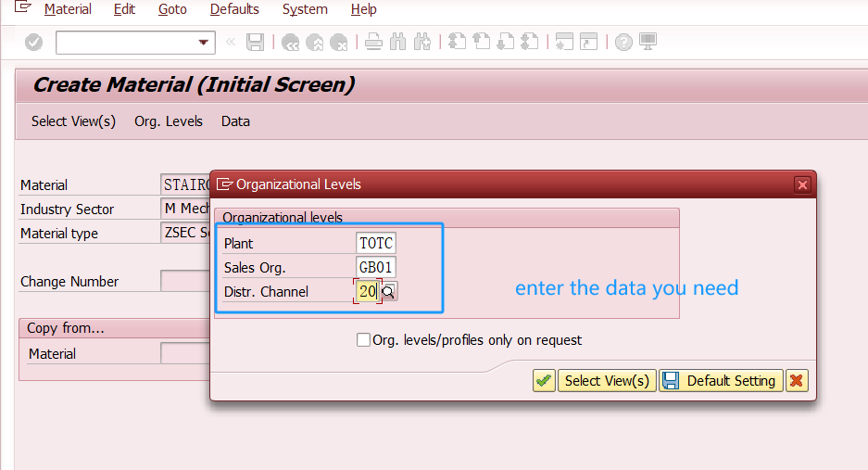Click the Plant input field

coord(376,244)
